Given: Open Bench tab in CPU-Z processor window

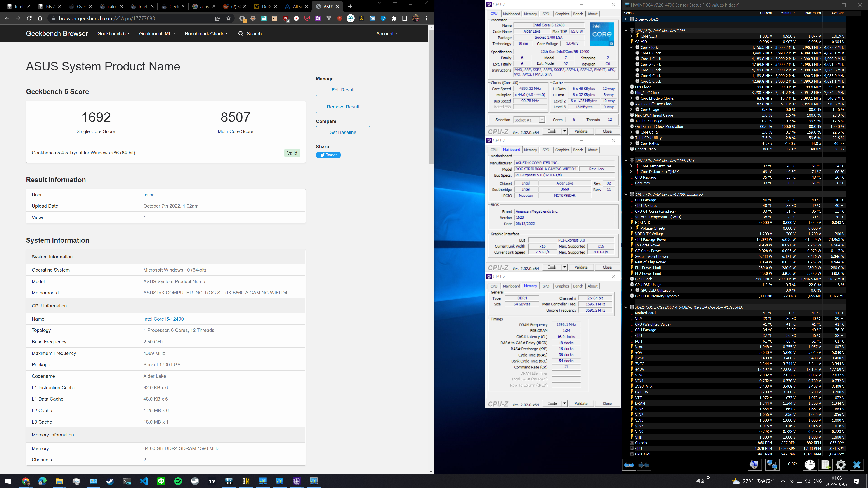Looking at the screenshot, I should [x=578, y=14].
